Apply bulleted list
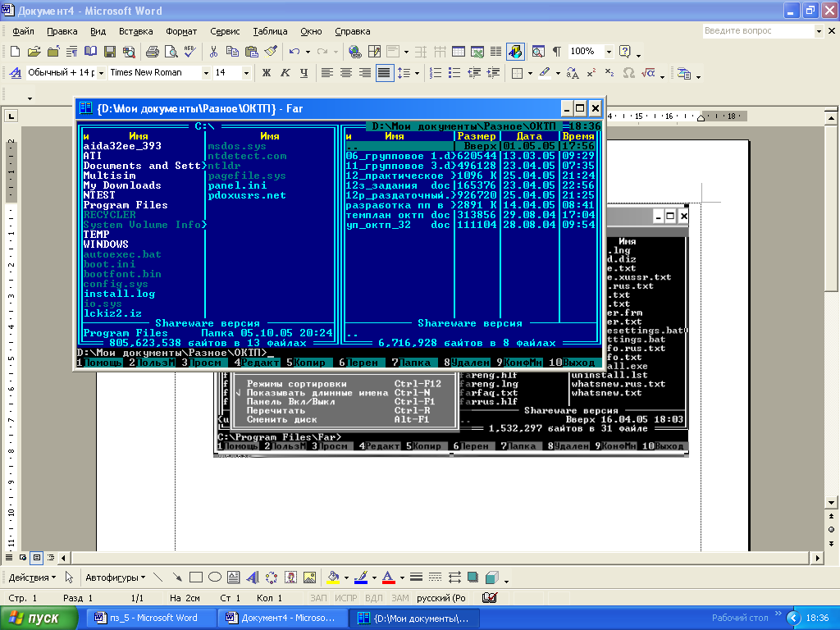 point(454,73)
